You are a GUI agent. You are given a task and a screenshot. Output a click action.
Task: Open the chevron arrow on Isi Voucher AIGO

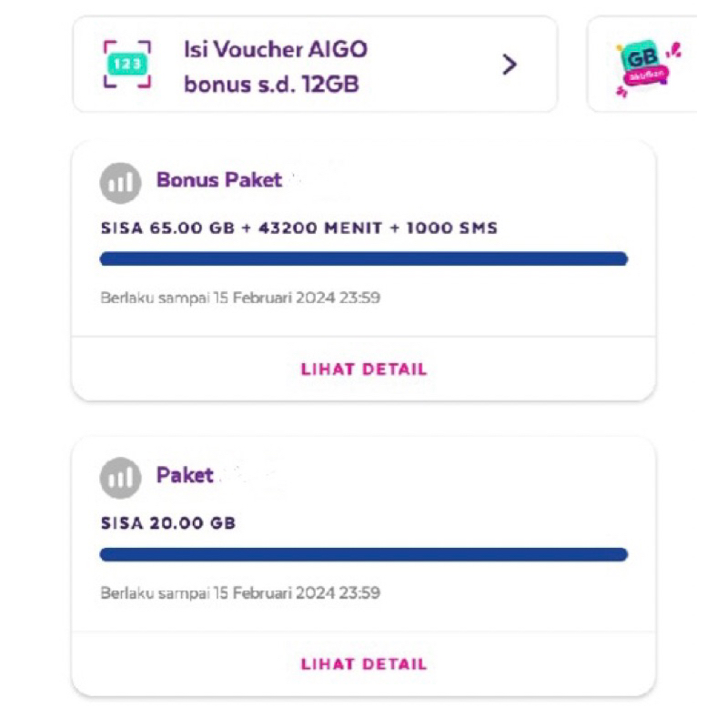[x=510, y=65]
